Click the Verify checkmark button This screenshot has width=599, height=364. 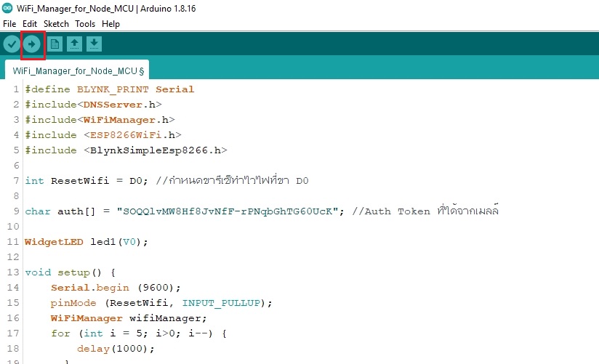coord(12,44)
